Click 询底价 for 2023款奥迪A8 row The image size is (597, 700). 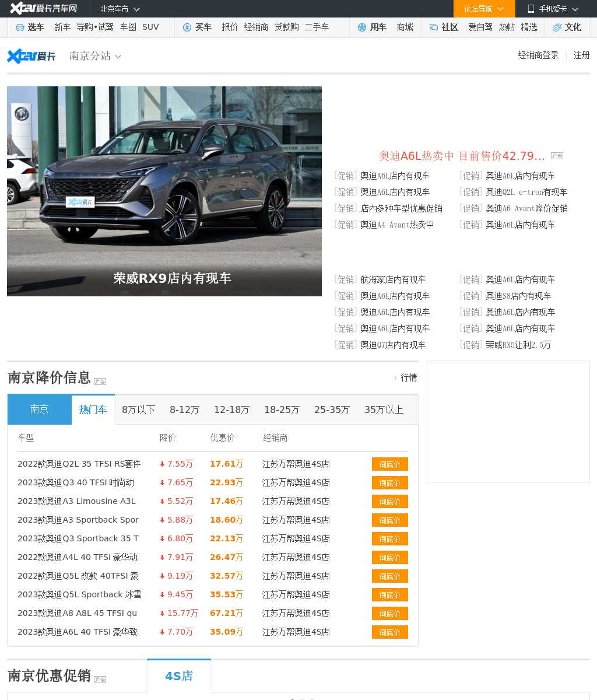[x=389, y=614]
